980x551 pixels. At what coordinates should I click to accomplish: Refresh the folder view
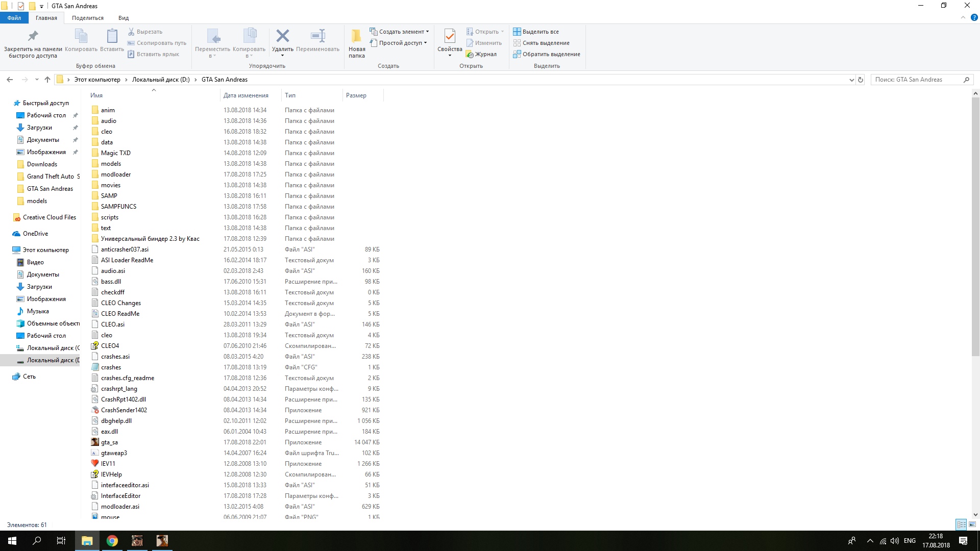861,80
